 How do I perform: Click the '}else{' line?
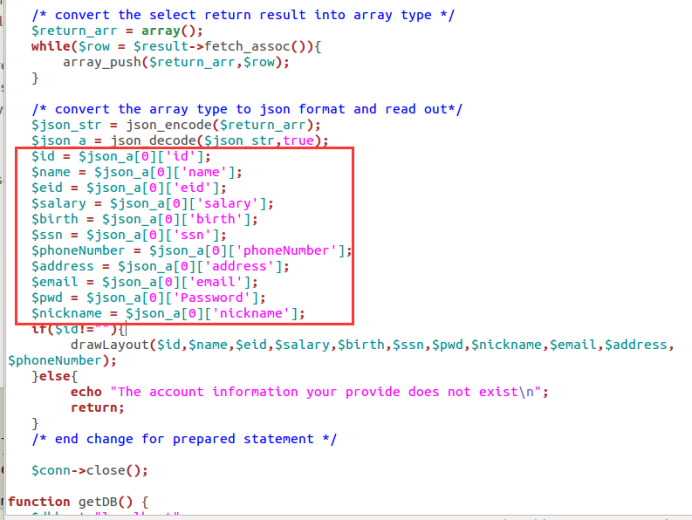(55, 377)
